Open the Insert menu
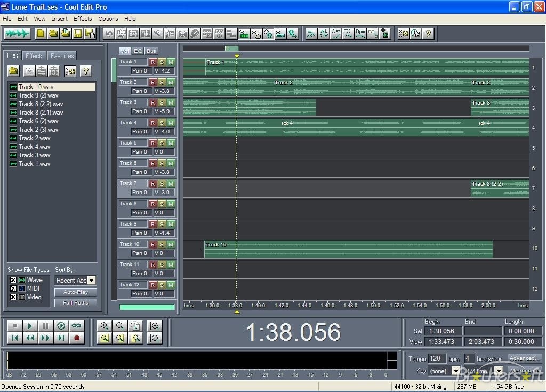 click(60, 19)
